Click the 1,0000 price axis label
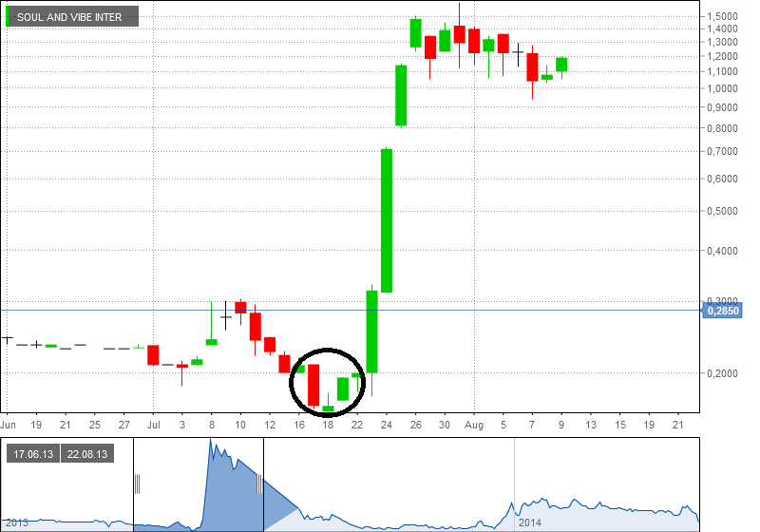The image size is (760, 532). pos(722,88)
